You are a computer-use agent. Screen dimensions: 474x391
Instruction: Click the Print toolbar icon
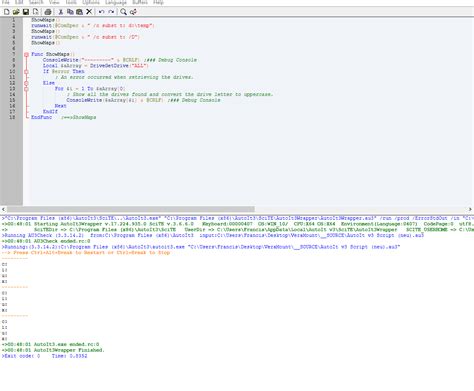[x=48, y=12]
